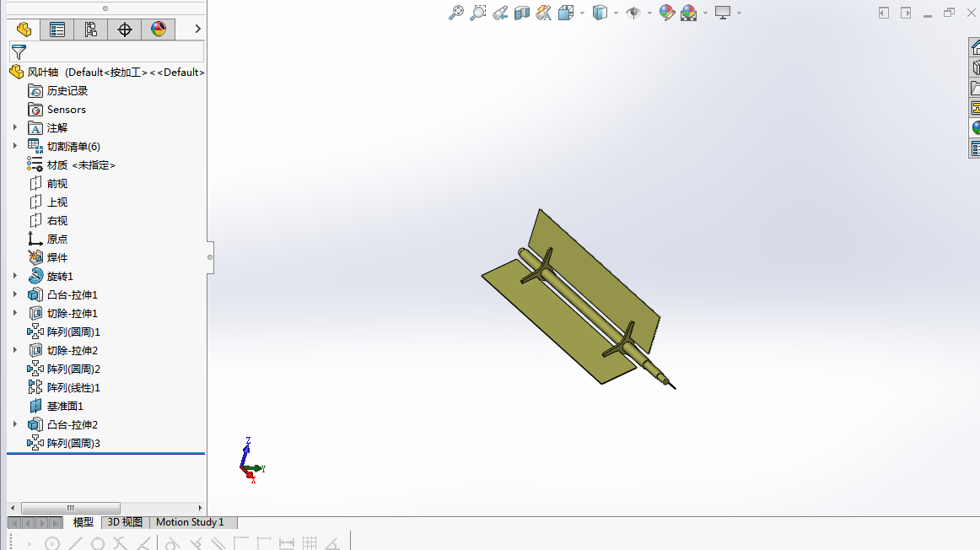Image resolution: width=980 pixels, height=550 pixels.
Task: Switch to the Motion Study 1 tab
Action: click(190, 522)
